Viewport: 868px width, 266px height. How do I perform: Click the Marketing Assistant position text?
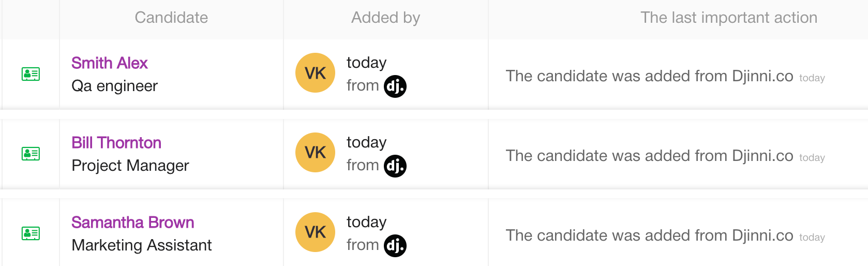(142, 245)
